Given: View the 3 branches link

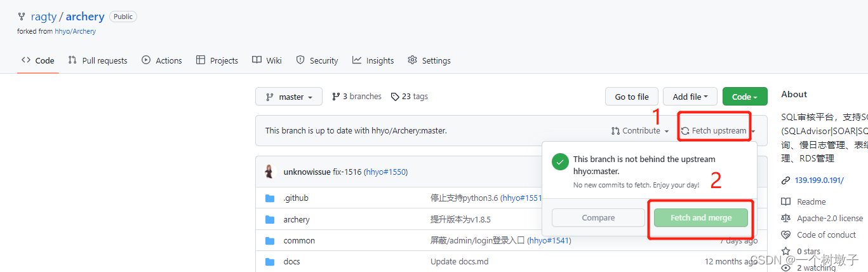Looking at the screenshot, I should [357, 97].
